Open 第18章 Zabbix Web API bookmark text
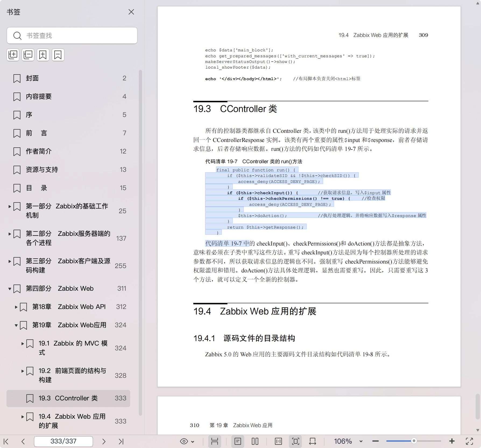481x448 pixels. 69,307
